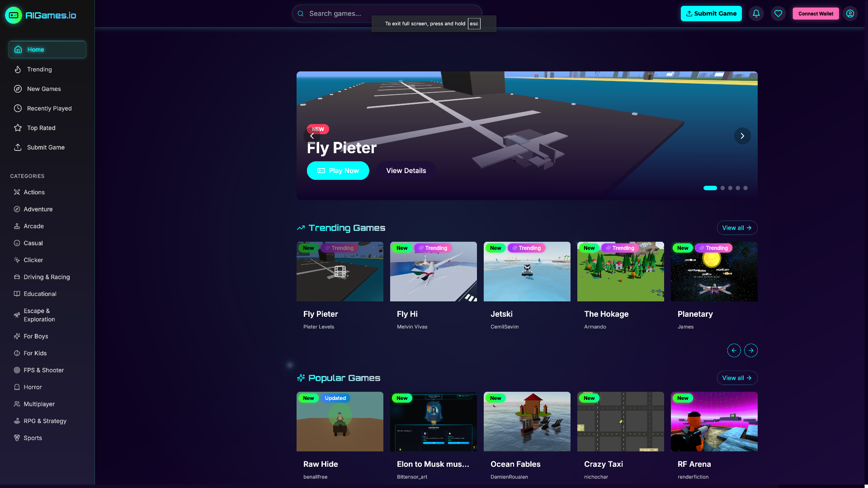Screen dimensions: 868x488
Task: Click View Details button
Action: coord(406,170)
